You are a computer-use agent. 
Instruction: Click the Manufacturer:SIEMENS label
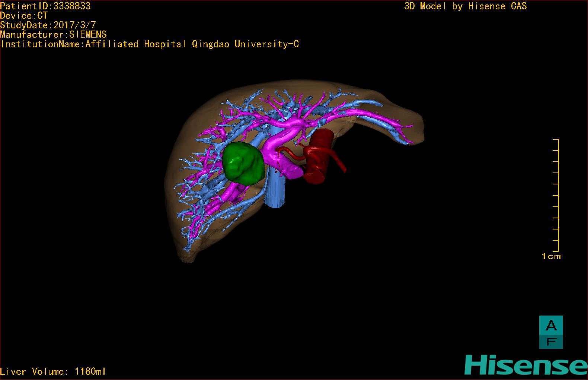click(53, 35)
